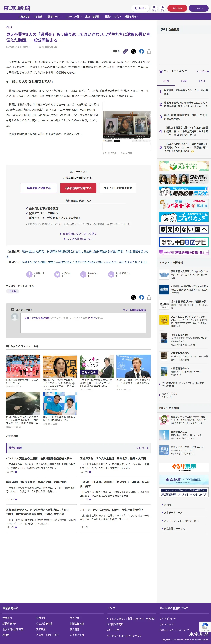Open コメント機能利用規約 link
This screenshot has width=211, height=644.
point(134,310)
